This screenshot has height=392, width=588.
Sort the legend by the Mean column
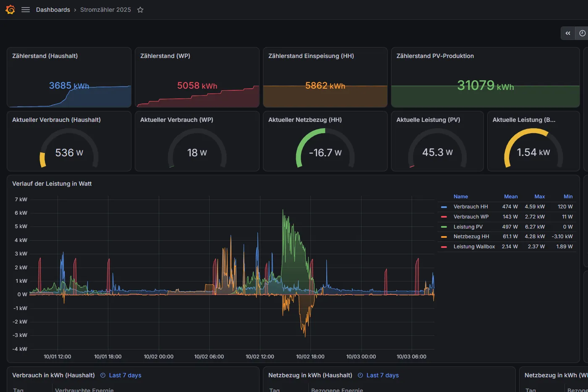pos(511,197)
